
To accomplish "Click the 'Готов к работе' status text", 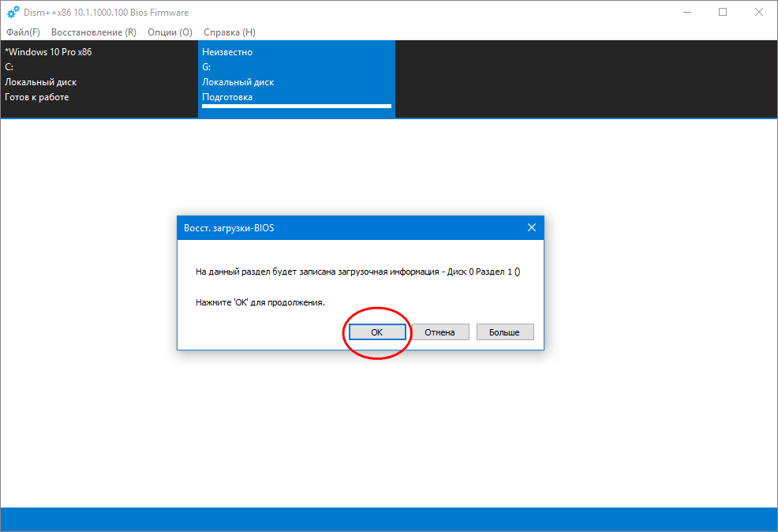I will click(x=37, y=97).
